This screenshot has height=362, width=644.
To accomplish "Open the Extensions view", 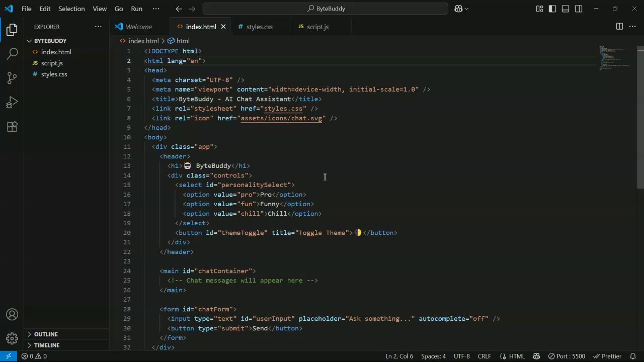I will 12,127.
